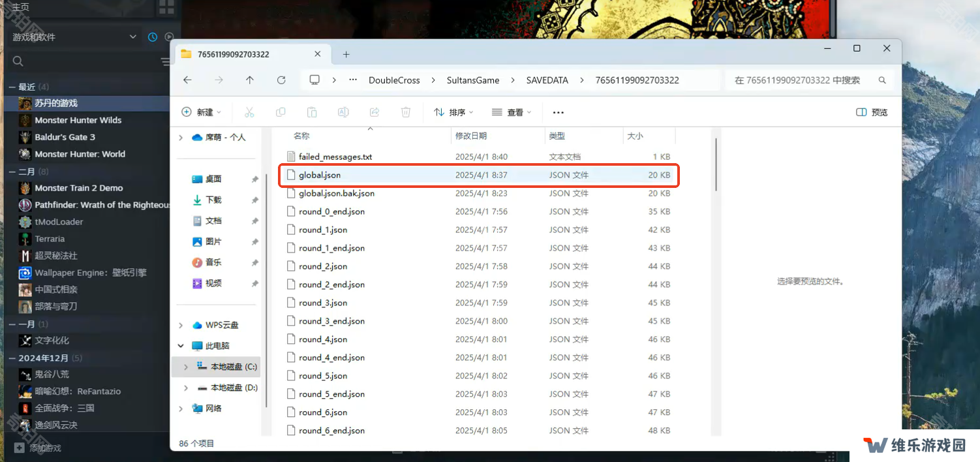The image size is (980, 462).
Task: Open the Steam advanced filter icon
Action: coord(165,61)
